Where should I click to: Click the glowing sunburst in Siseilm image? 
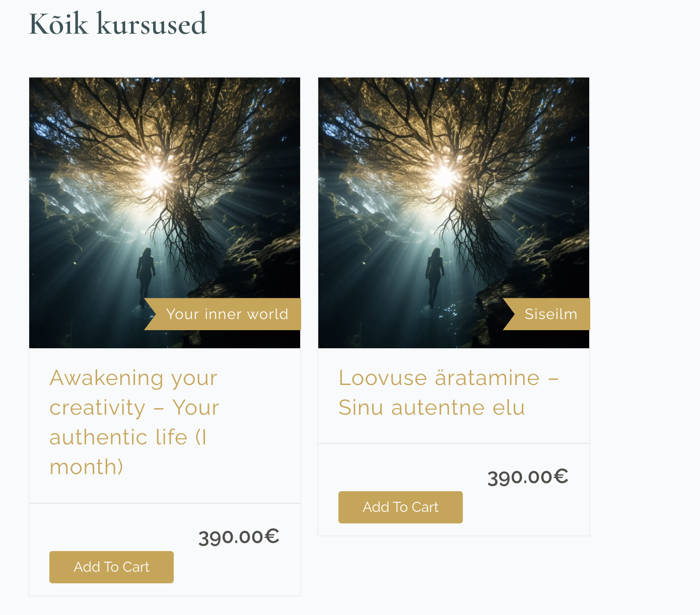coord(445,175)
